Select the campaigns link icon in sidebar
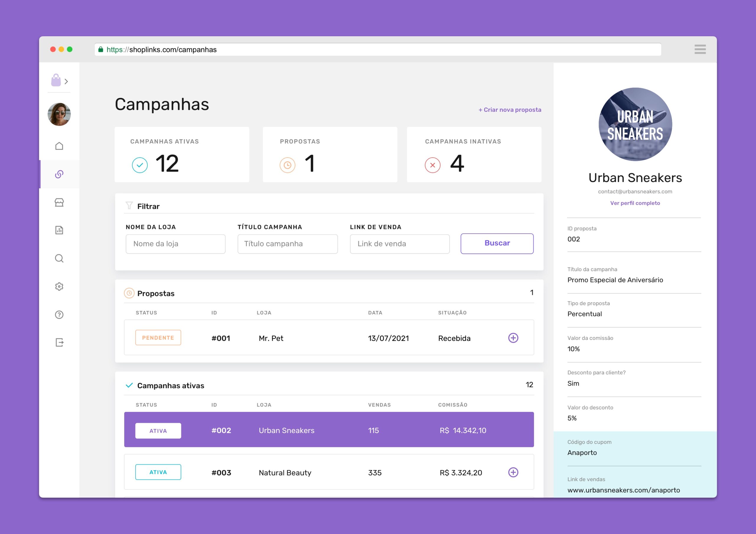This screenshot has height=534, width=756. click(x=59, y=174)
